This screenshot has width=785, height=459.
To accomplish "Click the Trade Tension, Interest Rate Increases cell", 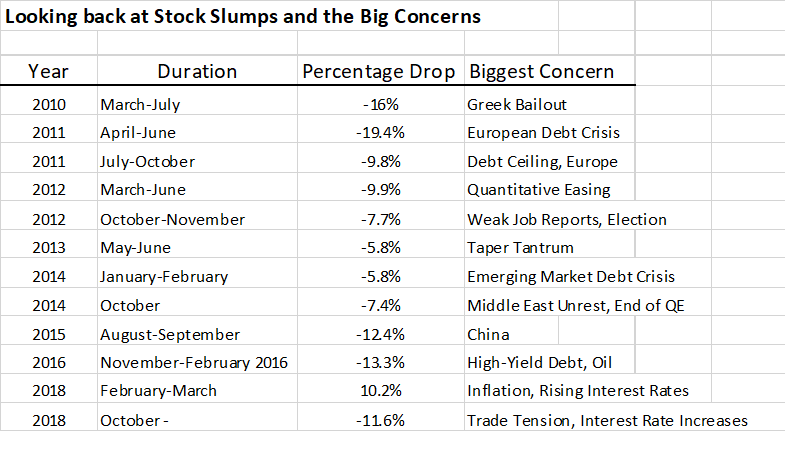I will [607, 420].
